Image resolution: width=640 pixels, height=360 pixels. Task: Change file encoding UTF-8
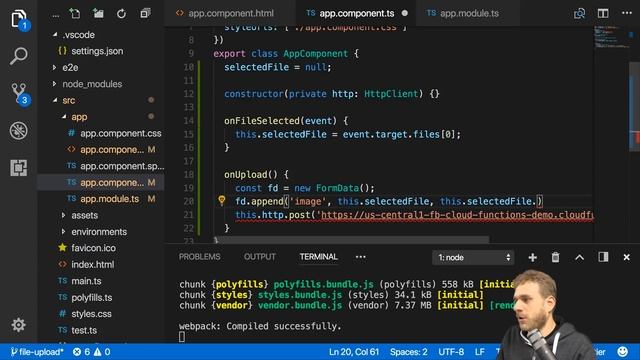[451, 351]
